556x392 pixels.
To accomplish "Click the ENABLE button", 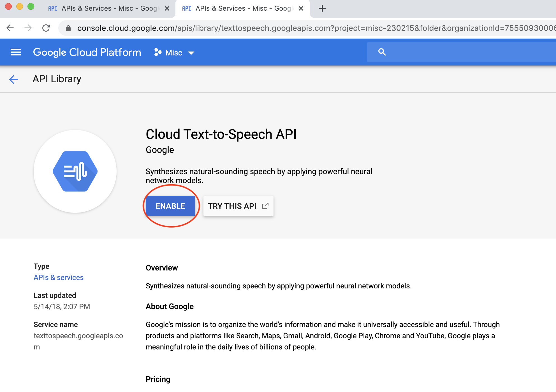I will 170,206.
